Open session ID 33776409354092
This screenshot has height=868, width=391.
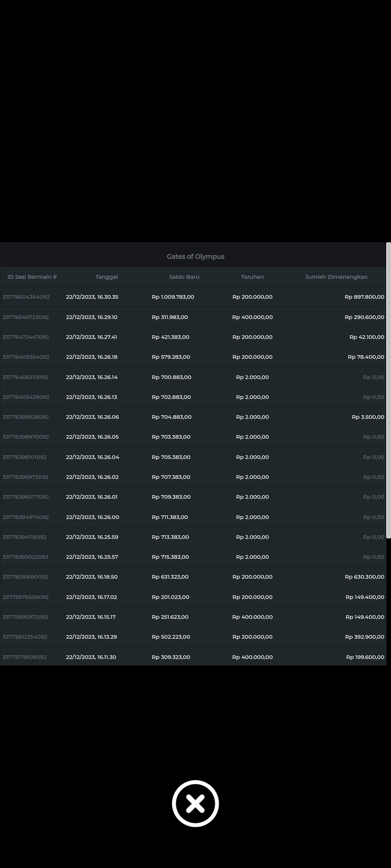click(26, 357)
